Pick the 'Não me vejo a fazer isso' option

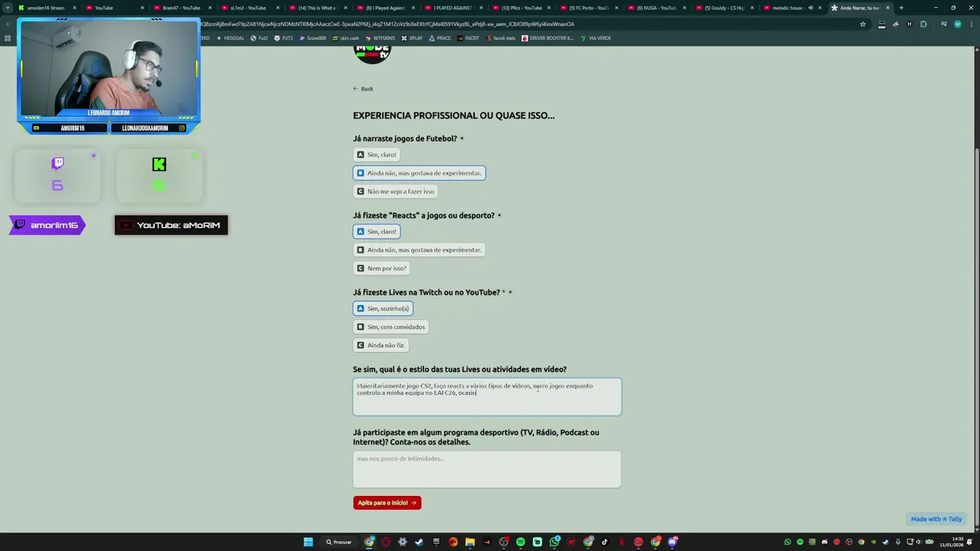pos(395,191)
